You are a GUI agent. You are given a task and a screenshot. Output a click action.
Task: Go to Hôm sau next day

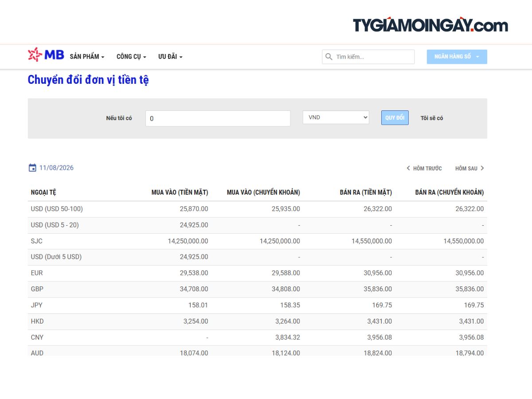(x=469, y=168)
